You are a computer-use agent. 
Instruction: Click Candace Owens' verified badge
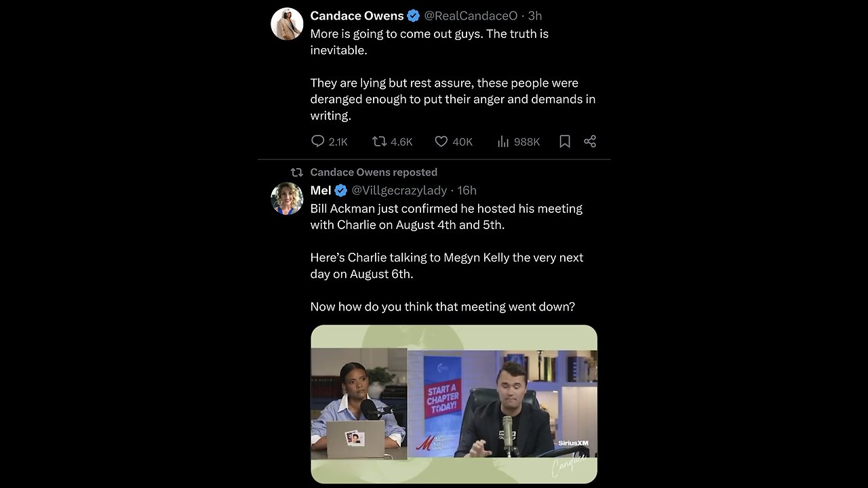click(x=414, y=16)
